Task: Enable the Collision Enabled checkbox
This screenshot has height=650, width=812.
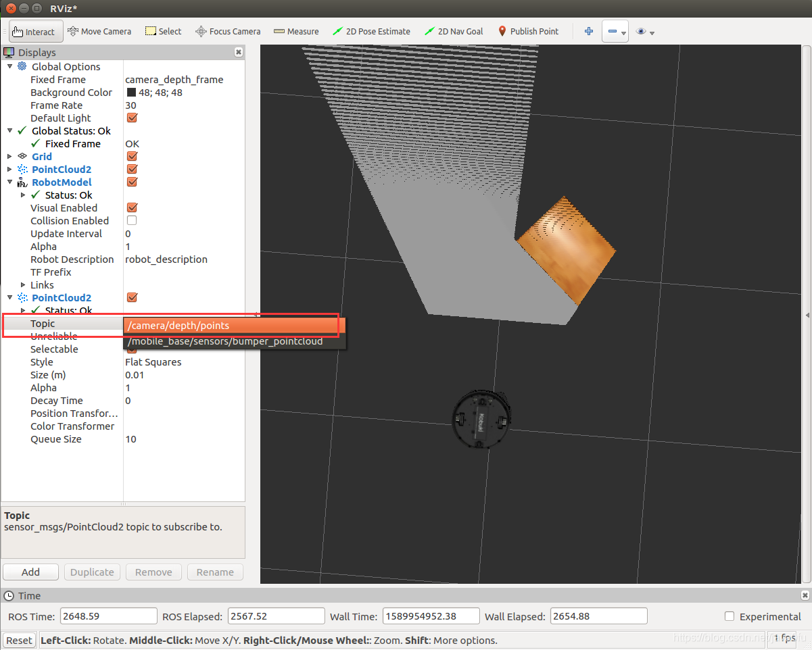Action: [132, 220]
